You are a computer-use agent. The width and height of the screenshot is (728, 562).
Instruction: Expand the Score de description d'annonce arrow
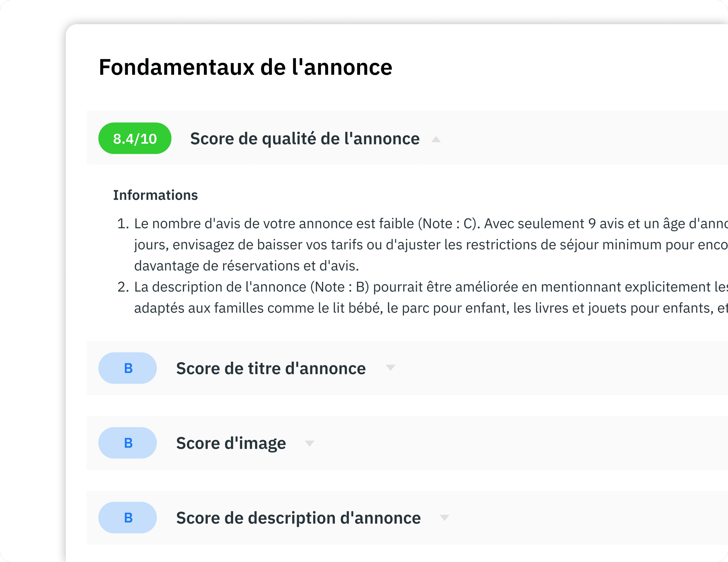tap(444, 518)
